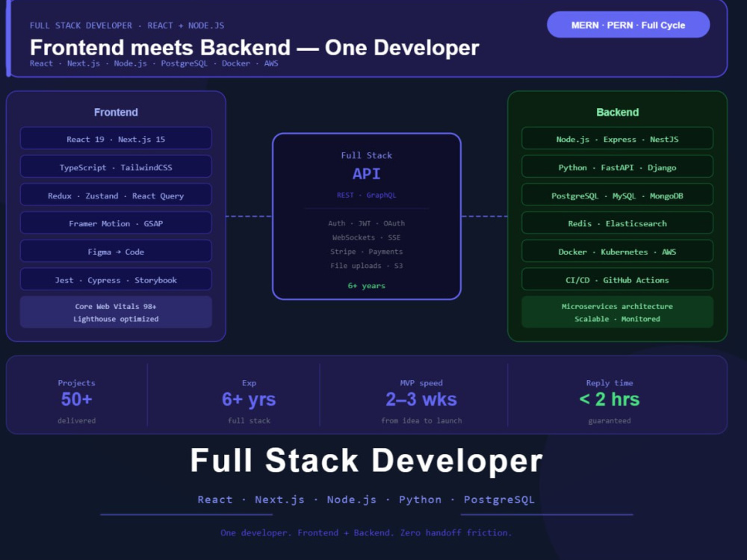This screenshot has width=747, height=560.
Task: Click the 'delivered' caption under Projects
Action: coord(77,420)
